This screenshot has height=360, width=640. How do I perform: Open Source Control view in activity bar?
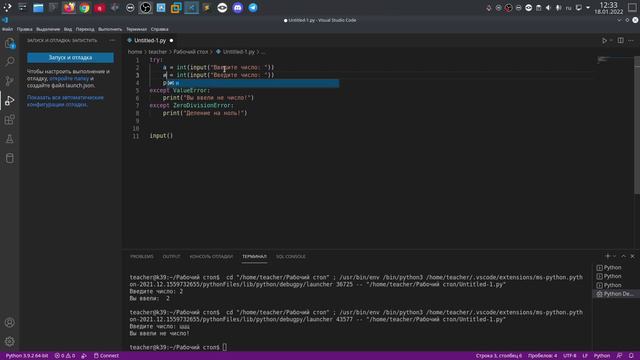(9, 81)
